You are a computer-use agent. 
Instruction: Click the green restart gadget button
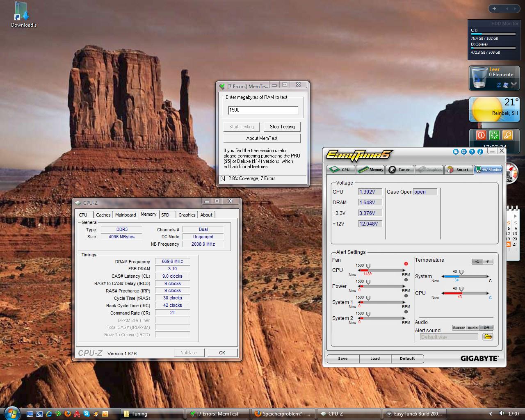click(494, 135)
